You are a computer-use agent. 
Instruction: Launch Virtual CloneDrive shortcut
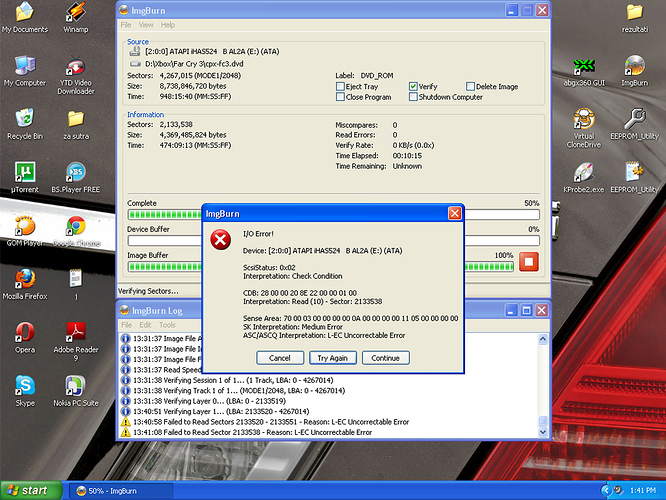click(x=584, y=127)
